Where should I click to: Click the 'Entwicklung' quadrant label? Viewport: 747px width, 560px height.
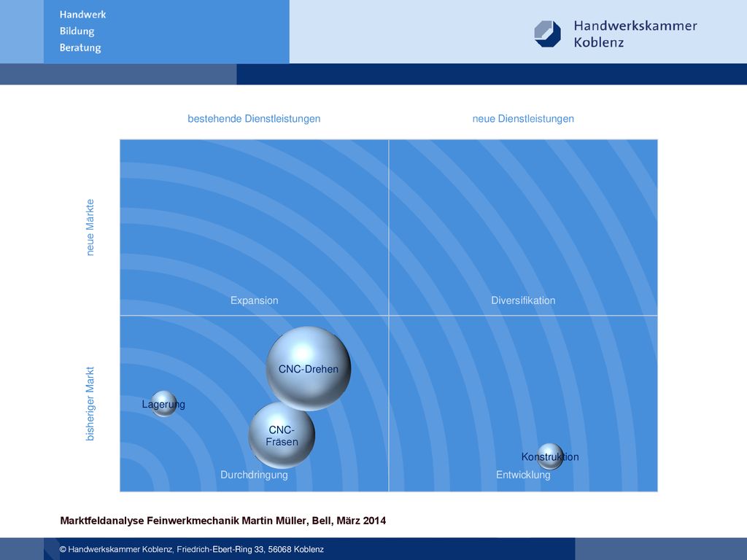tap(523, 475)
